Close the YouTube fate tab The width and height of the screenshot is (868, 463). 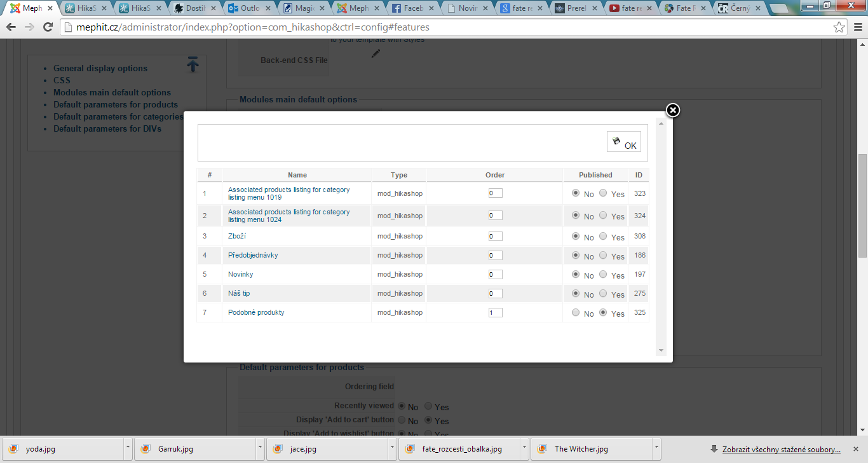650,9
